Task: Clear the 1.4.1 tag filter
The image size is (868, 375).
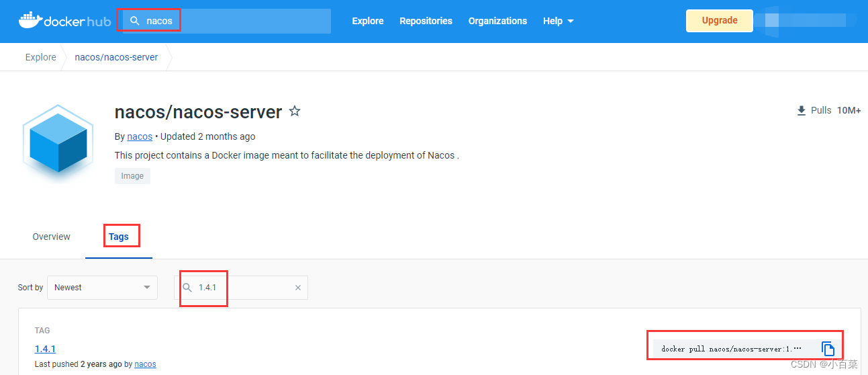Action: [x=298, y=288]
